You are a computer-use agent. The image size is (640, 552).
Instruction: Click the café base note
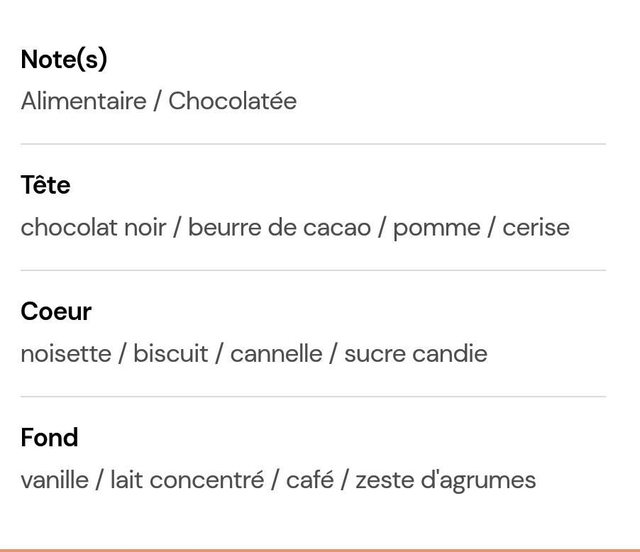(x=310, y=480)
